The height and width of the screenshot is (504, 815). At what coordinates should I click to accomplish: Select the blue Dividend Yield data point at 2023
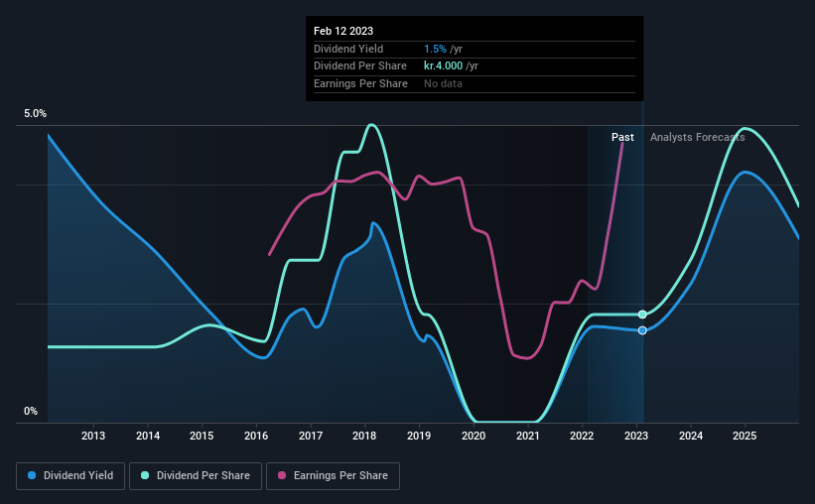tap(642, 330)
